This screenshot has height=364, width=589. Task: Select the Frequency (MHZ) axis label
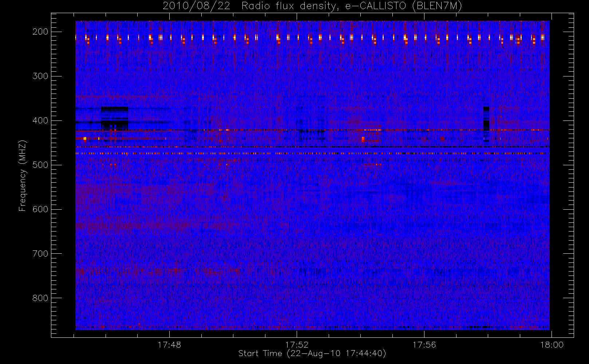point(23,175)
